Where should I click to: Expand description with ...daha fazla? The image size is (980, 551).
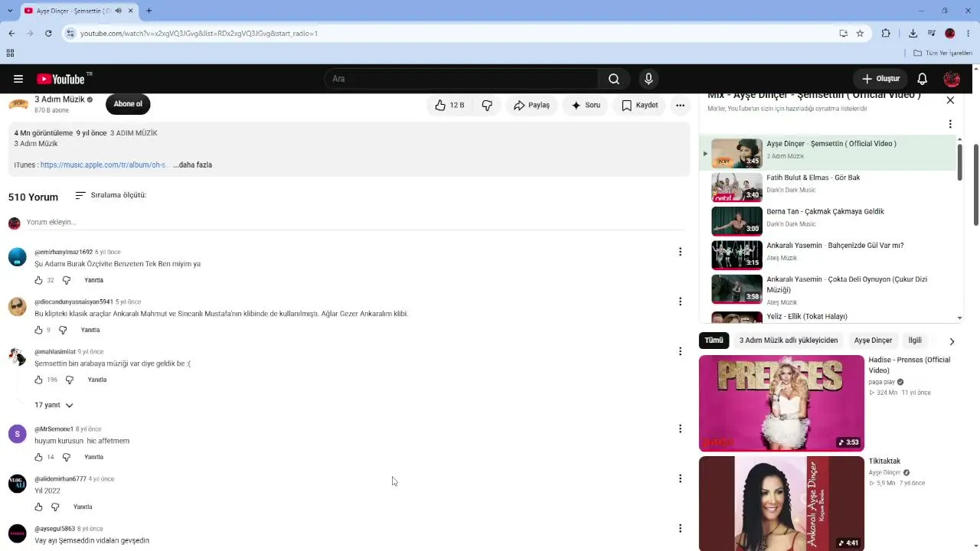(192, 165)
